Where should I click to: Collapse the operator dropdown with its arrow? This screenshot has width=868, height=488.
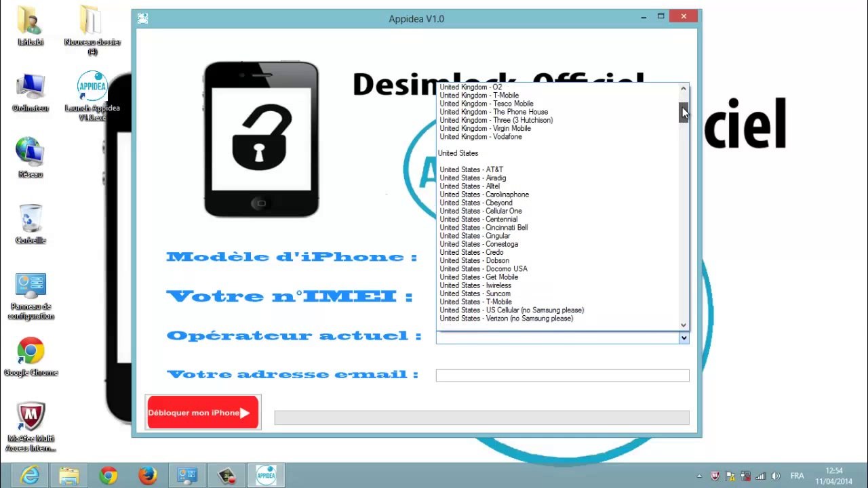point(684,338)
